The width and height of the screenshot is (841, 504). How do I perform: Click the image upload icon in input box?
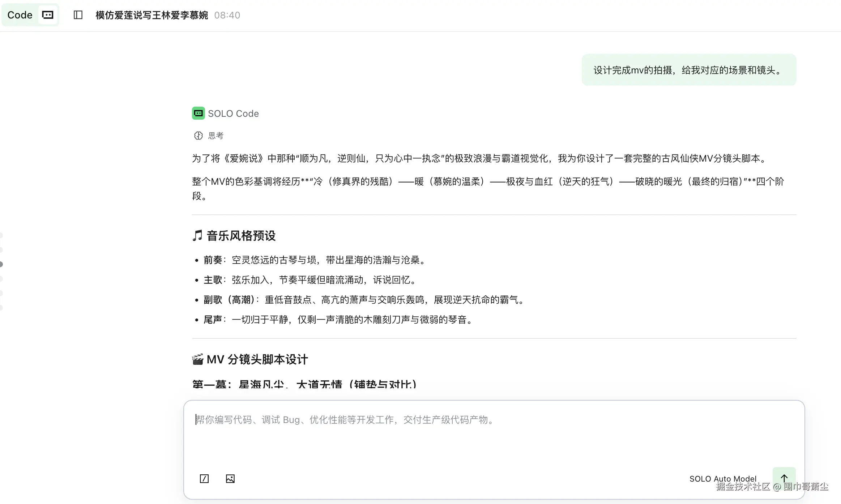(230, 478)
